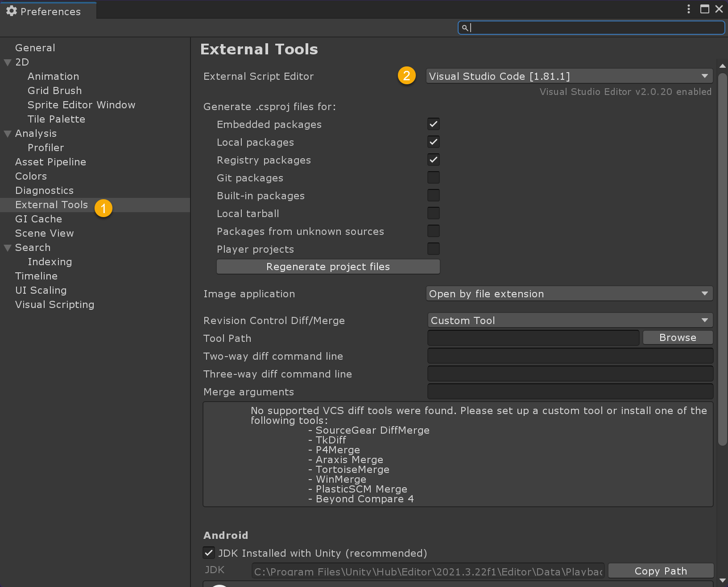728x587 pixels.
Task: Click the External Tools page heading
Action: coord(259,49)
